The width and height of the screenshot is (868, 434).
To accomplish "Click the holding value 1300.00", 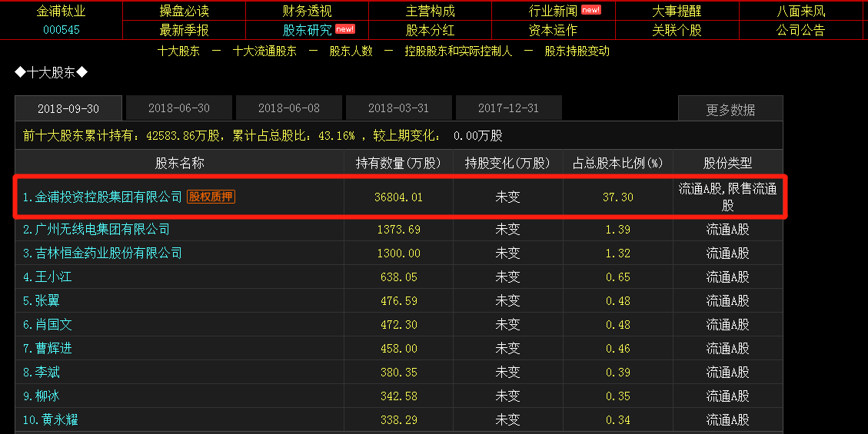I will pyautogui.click(x=398, y=253).
